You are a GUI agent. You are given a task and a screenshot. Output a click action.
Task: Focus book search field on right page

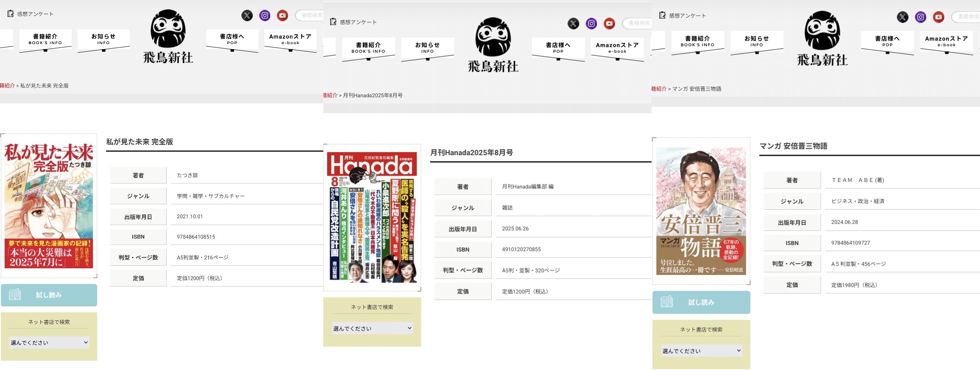[x=966, y=17]
